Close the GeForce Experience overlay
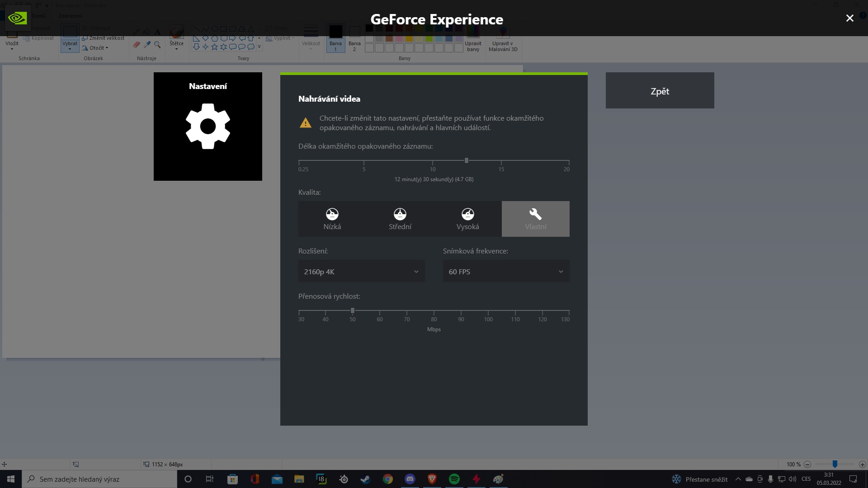 (x=850, y=18)
